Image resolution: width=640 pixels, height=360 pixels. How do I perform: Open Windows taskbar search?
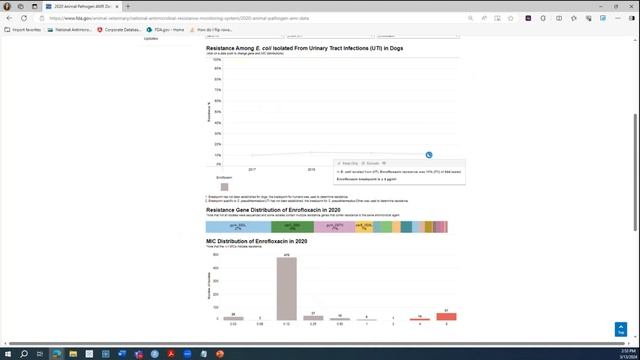pyautogui.click(x=24, y=354)
